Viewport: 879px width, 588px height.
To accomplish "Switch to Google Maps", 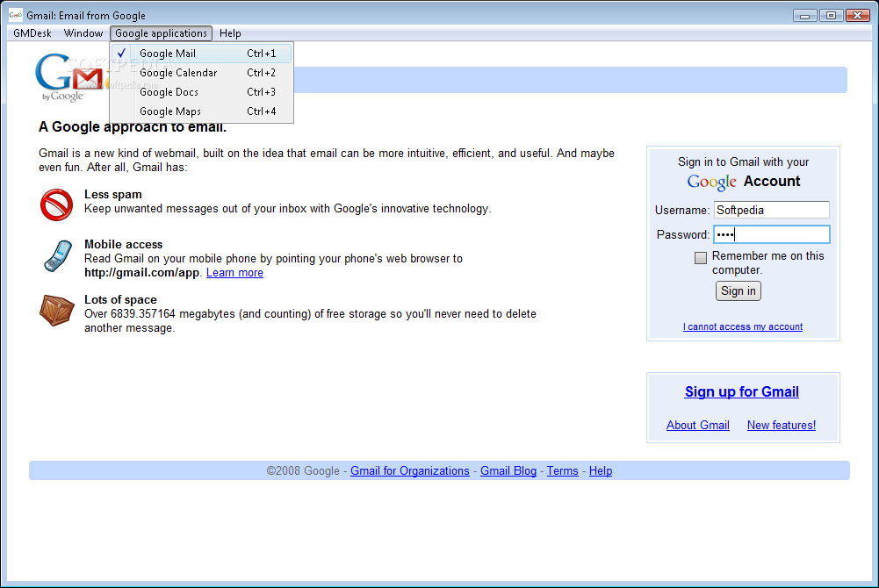I will coord(202,111).
